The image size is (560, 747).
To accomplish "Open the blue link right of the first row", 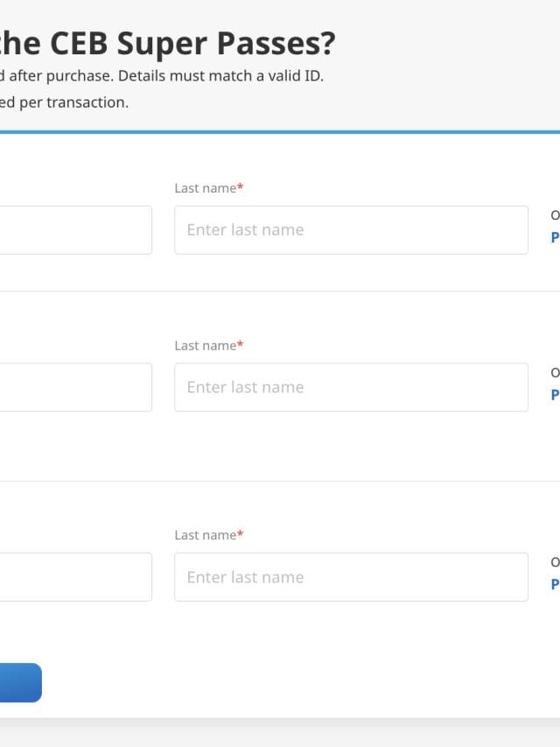I will click(x=555, y=237).
